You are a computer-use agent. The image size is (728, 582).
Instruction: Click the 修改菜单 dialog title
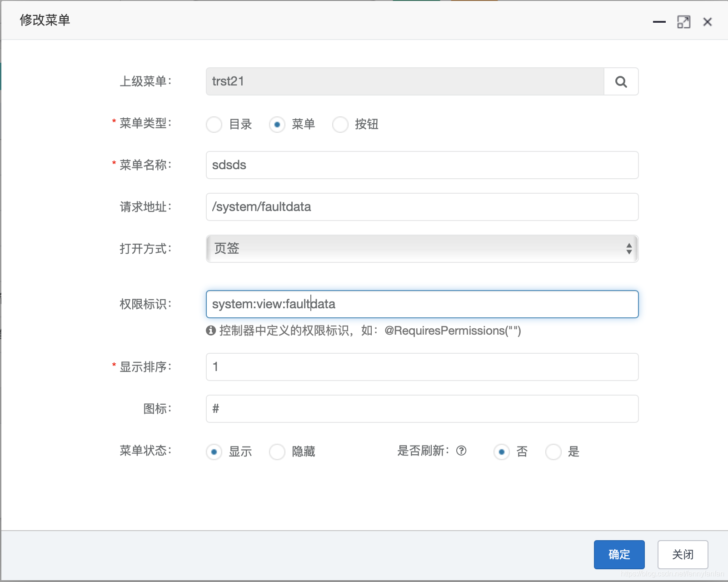45,20
